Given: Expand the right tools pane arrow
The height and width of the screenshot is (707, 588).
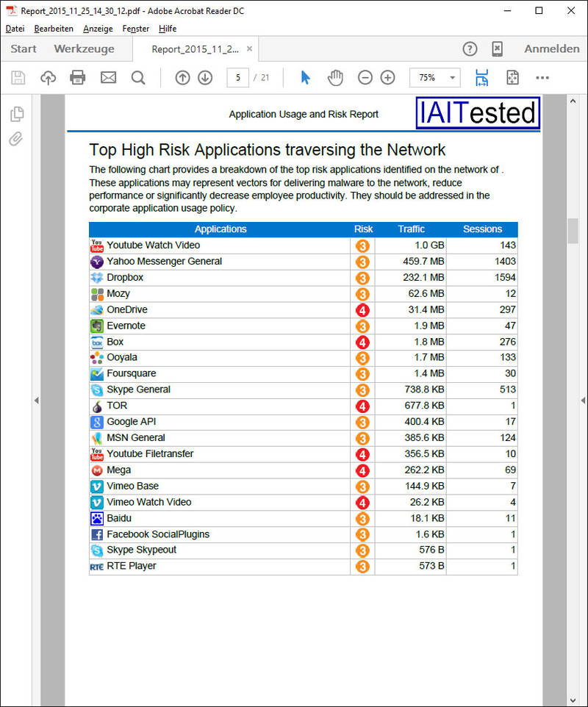Looking at the screenshot, I should [x=583, y=401].
